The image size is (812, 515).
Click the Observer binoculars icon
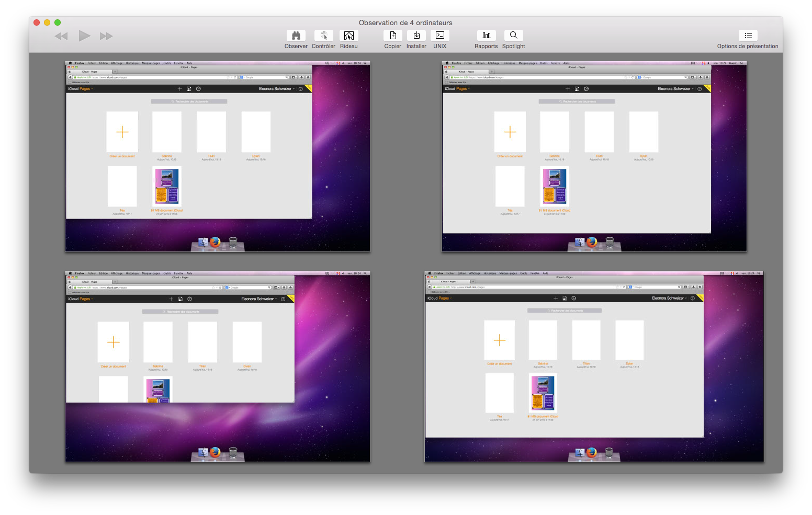pyautogui.click(x=296, y=36)
